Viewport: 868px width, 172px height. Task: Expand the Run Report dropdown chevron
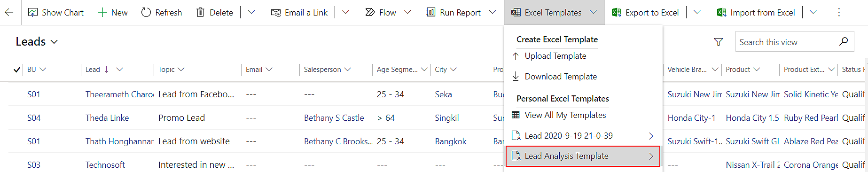(492, 13)
